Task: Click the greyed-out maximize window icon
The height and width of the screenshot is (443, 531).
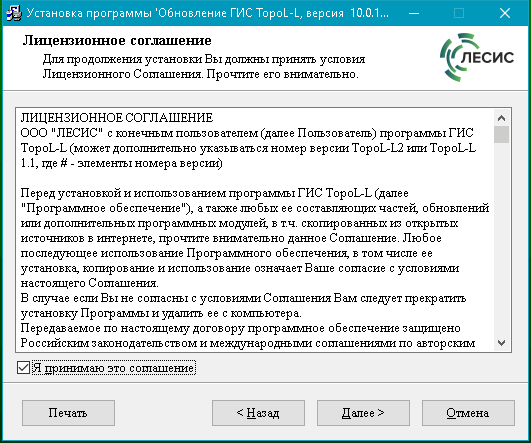Action: click(x=459, y=13)
